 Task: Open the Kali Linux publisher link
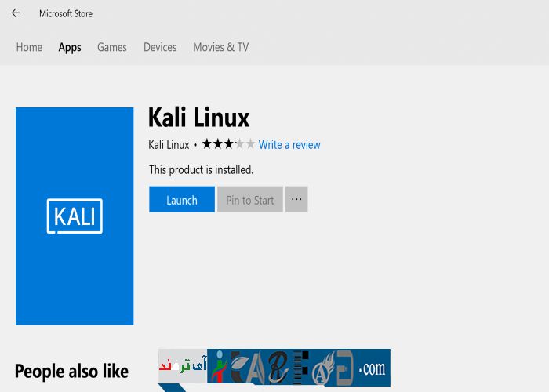point(169,145)
